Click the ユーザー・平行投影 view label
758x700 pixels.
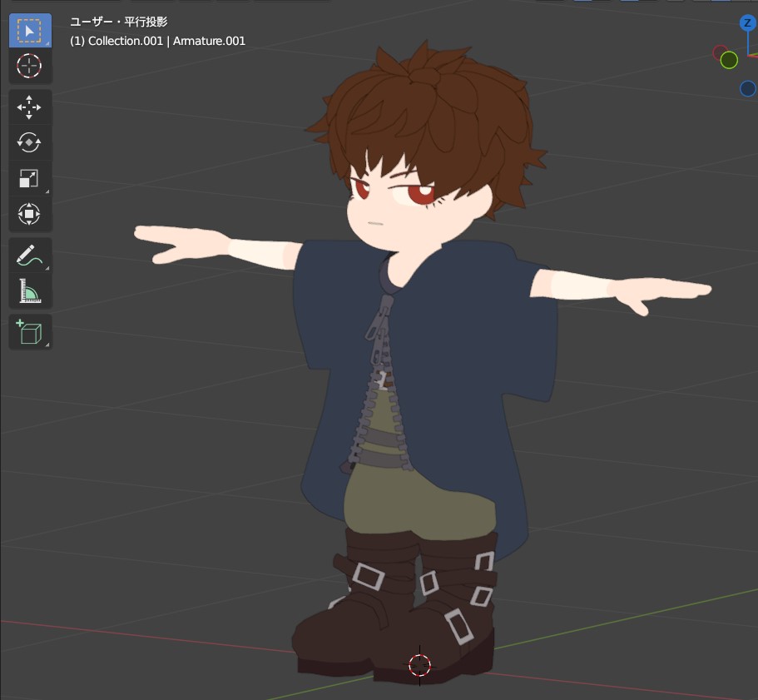[x=119, y=22]
